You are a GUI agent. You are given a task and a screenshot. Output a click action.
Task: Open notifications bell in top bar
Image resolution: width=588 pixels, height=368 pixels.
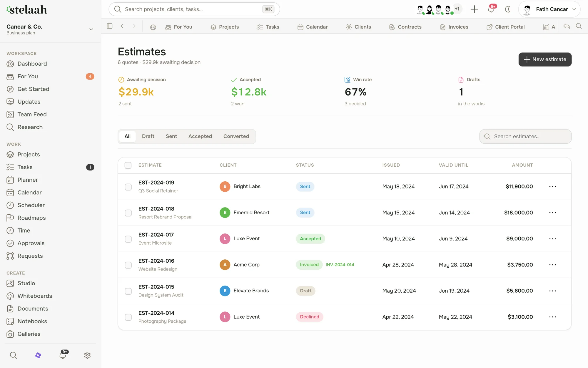tap(491, 9)
